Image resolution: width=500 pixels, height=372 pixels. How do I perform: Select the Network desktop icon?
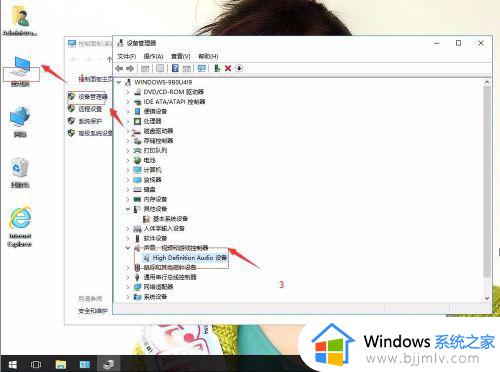click(x=20, y=122)
